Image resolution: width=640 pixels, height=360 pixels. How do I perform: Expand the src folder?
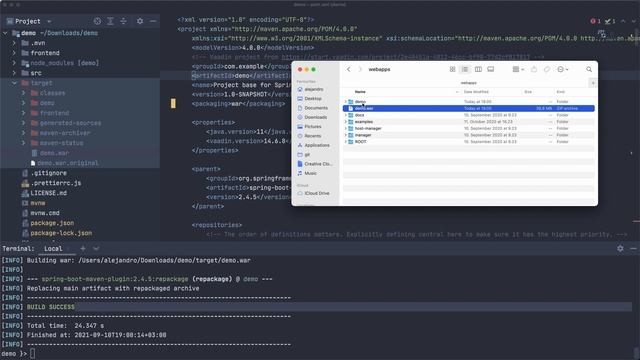[14, 73]
